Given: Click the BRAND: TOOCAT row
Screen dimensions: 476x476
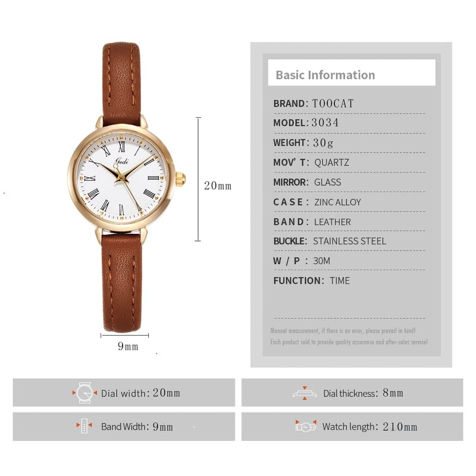Looking at the screenshot, I should [349, 104].
